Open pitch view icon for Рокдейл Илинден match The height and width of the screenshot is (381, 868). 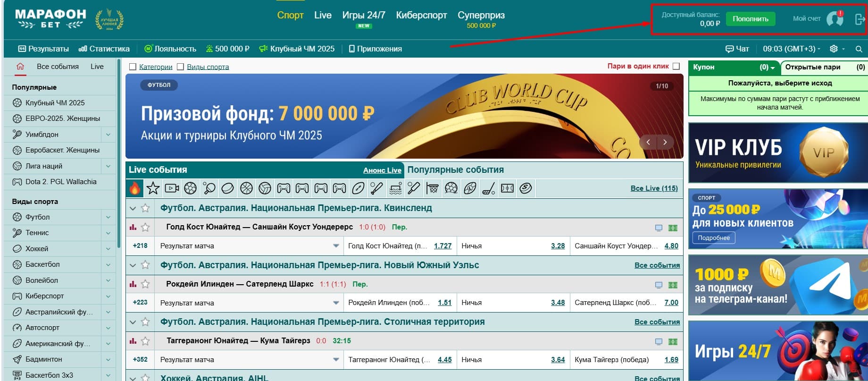[x=673, y=285]
